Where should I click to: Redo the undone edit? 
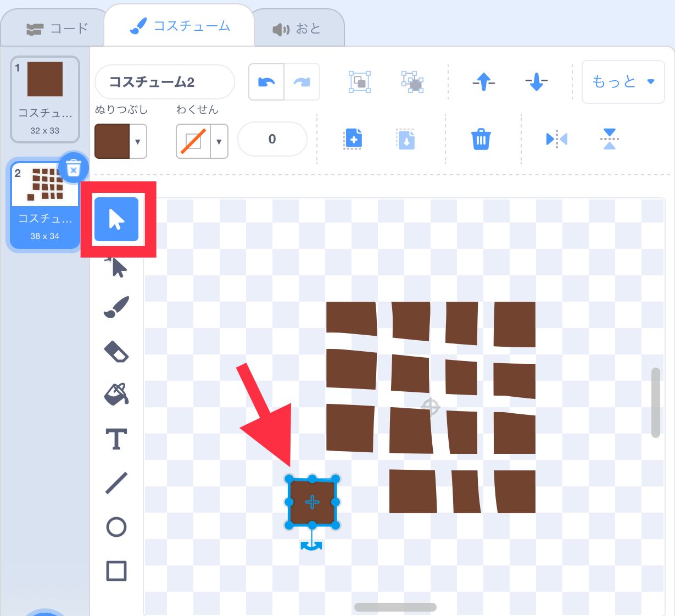click(x=302, y=81)
